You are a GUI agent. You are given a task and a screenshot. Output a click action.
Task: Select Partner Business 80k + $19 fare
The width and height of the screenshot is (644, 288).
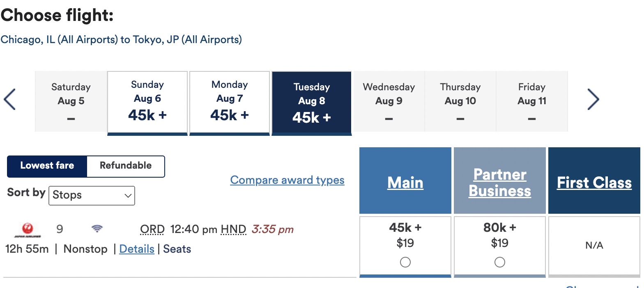coord(499,262)
